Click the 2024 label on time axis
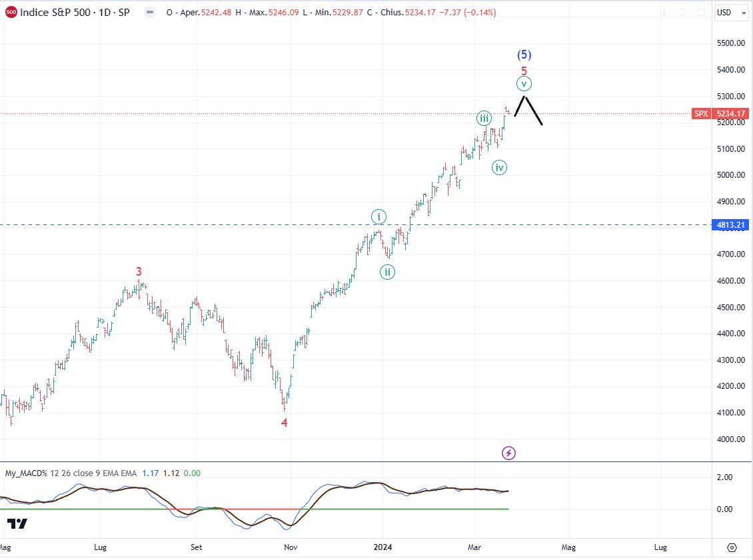This screenshot has width=753, height=560. pyautogui.click(x=382, y=547)
